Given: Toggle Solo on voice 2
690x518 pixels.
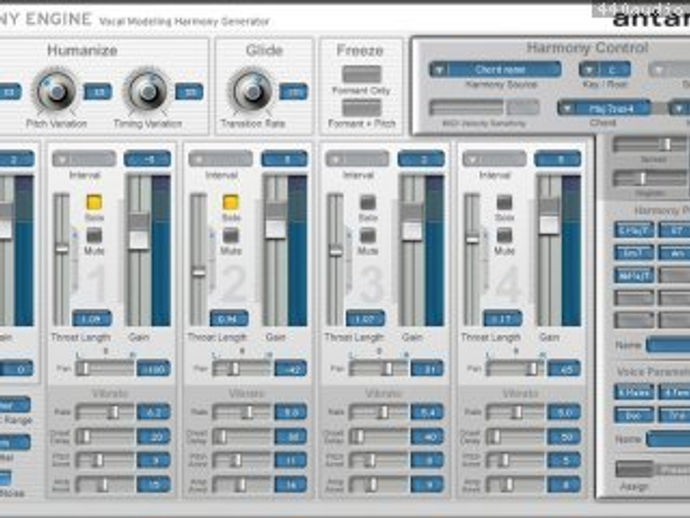Looking at the screenshot, I should tap(231, 202).
